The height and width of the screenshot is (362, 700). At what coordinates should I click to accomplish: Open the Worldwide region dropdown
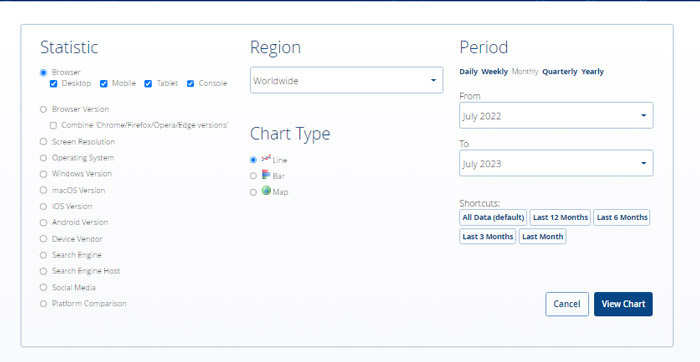pos(346,80)
